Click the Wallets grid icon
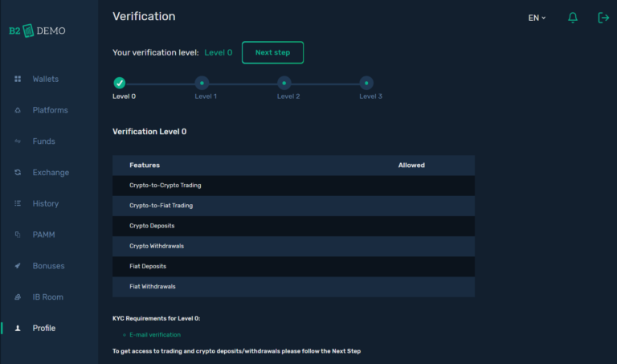The height and width of the screenshot is (364, 617). pos(18,79)
